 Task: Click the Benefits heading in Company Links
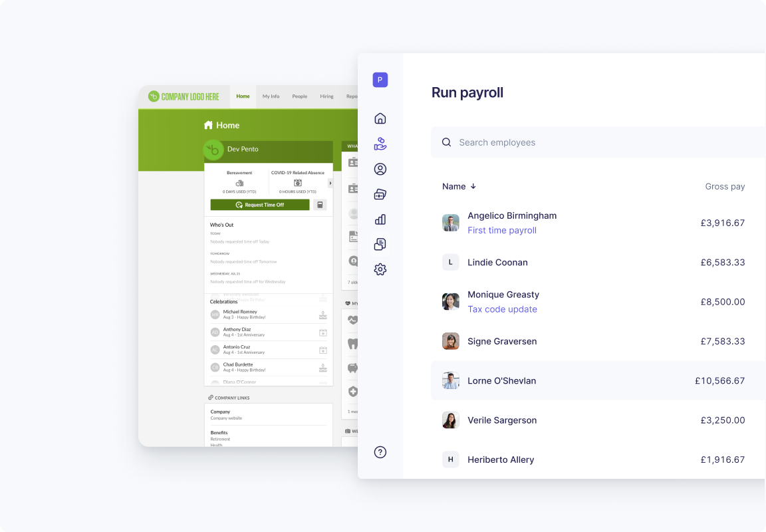pos(219,433)
